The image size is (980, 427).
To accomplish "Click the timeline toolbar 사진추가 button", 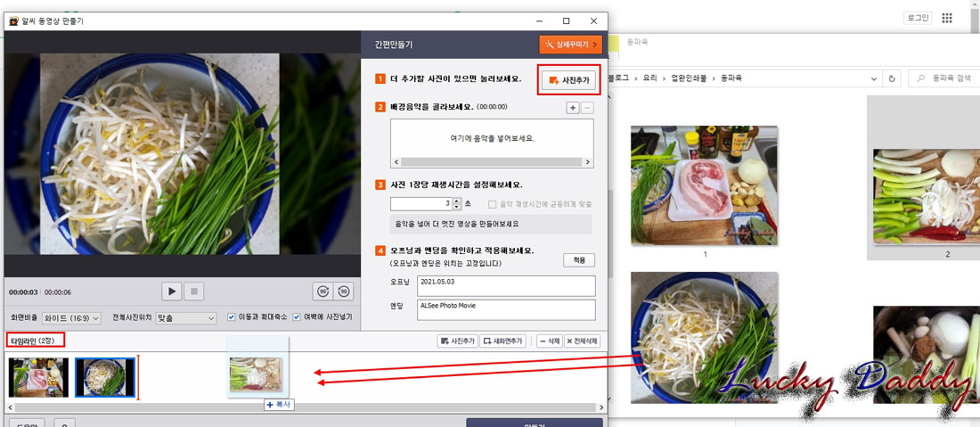I will pos(457,341).
